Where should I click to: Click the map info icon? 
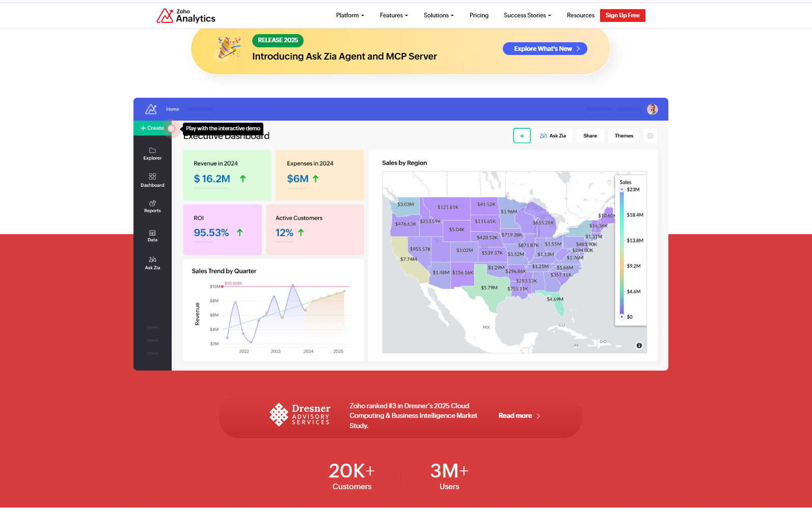[639, 346]
